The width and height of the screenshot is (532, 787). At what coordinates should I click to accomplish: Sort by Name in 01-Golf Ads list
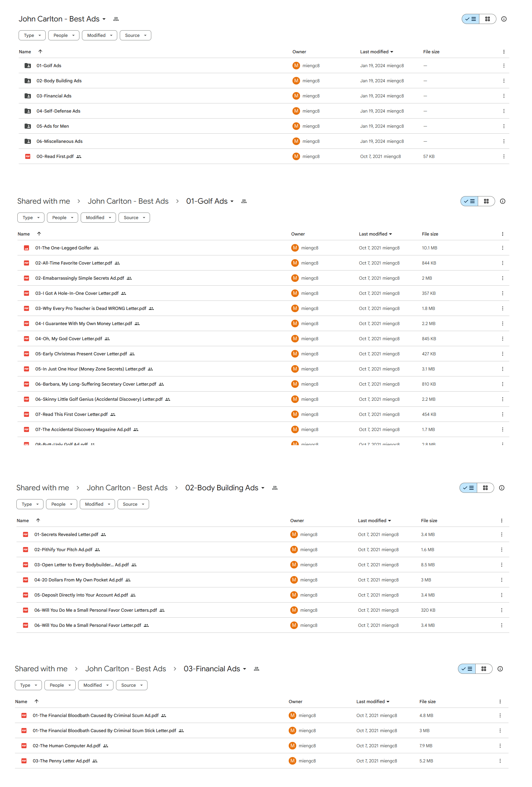click(x=24, y=234)
